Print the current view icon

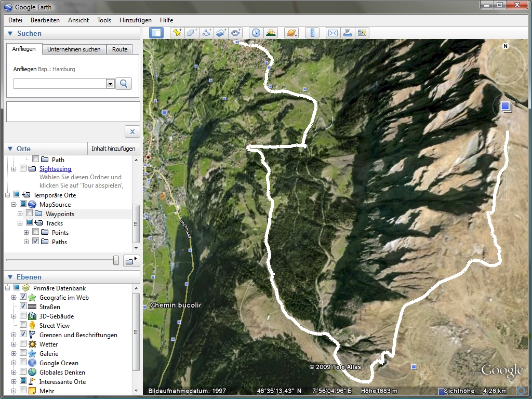(348, 33)
